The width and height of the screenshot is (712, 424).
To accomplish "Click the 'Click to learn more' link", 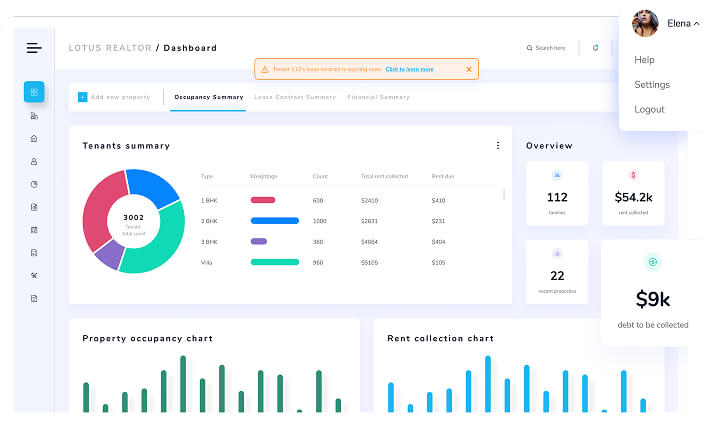I will point(409,69).
